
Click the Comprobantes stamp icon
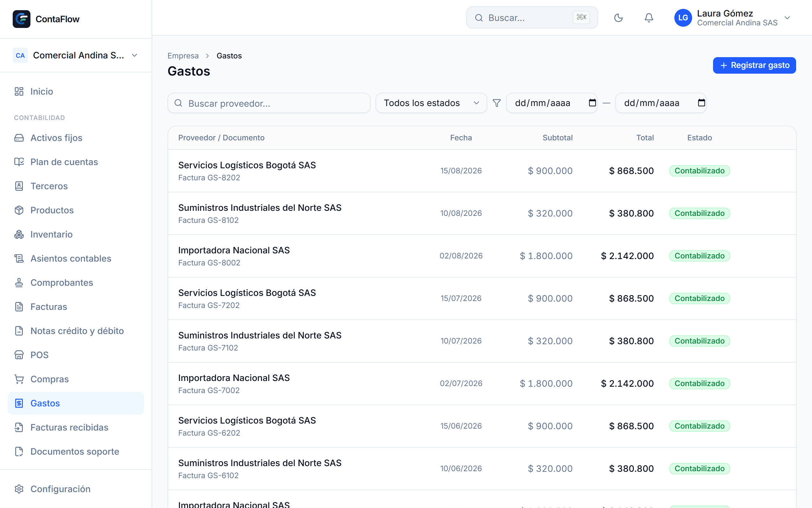pos(19,283)
